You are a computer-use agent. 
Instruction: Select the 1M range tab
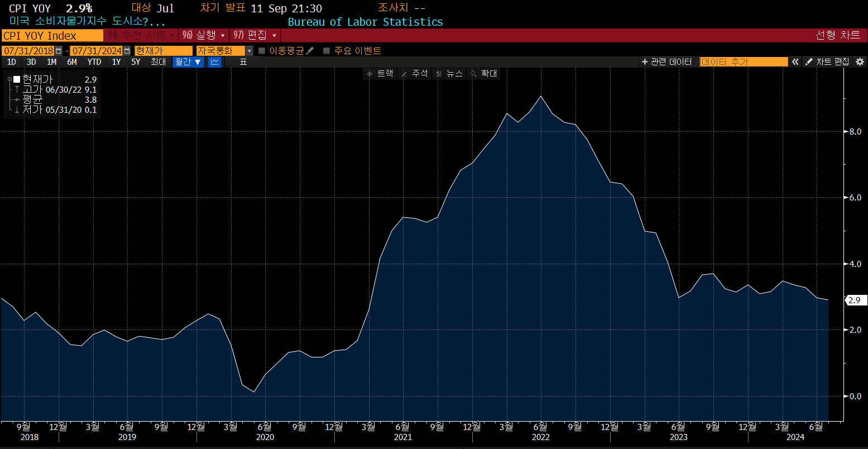51,62
